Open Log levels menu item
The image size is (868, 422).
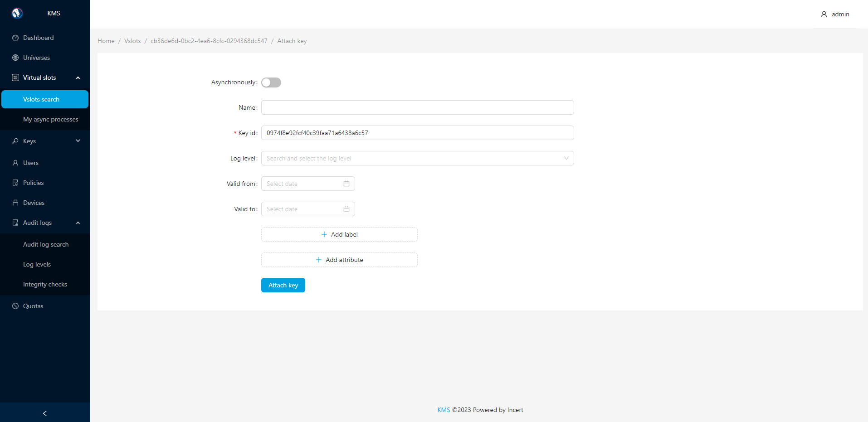[45, 264]
